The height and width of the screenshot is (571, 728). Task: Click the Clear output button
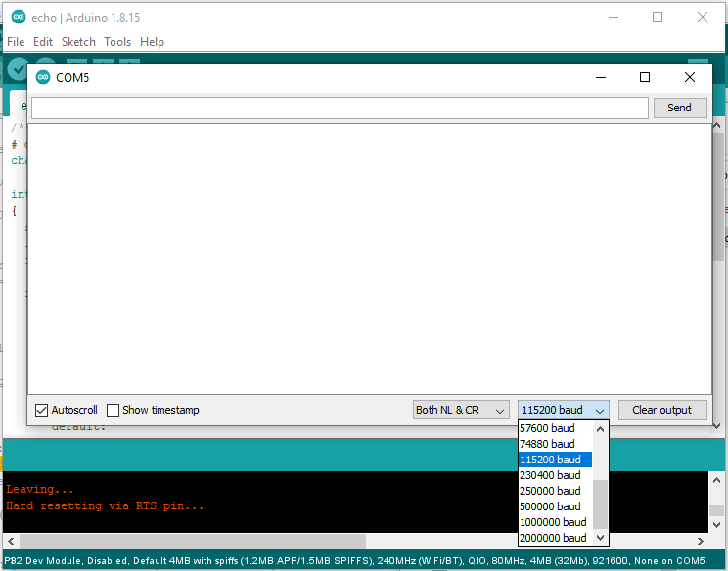click(662, 410)
